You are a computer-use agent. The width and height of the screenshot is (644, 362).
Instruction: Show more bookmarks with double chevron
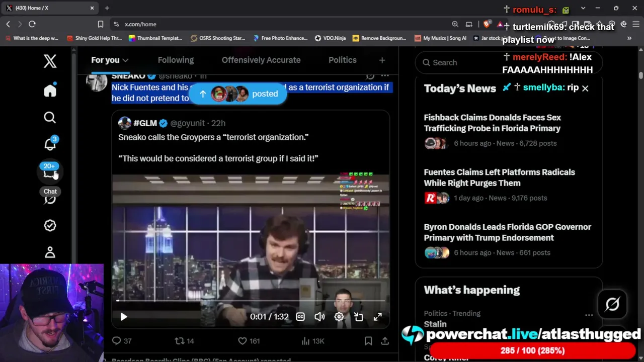[x=629, y=38]
